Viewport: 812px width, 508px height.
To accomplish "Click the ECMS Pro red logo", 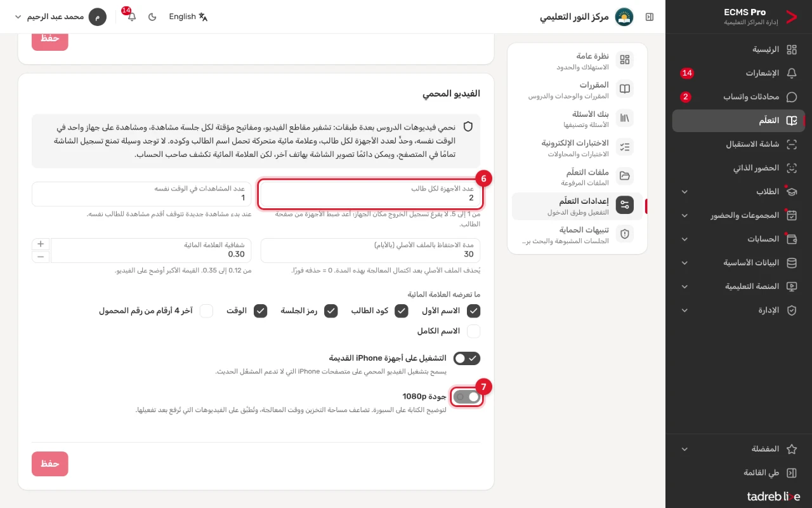I will click(x=791, y=17).
